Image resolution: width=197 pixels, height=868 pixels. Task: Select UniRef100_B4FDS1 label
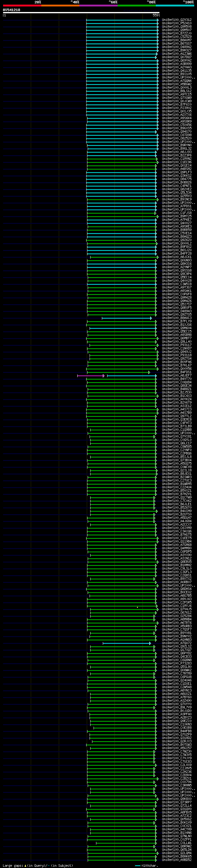(x=177, y=372)
